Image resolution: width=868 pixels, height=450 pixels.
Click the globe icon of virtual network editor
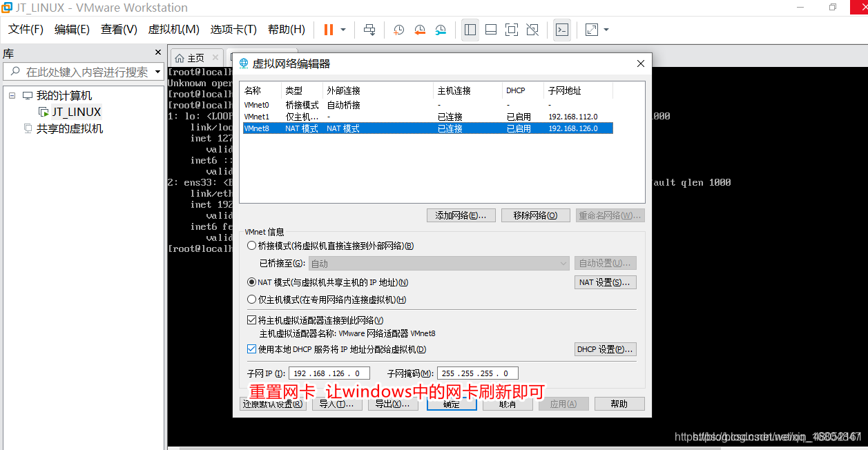coord(243,63)
